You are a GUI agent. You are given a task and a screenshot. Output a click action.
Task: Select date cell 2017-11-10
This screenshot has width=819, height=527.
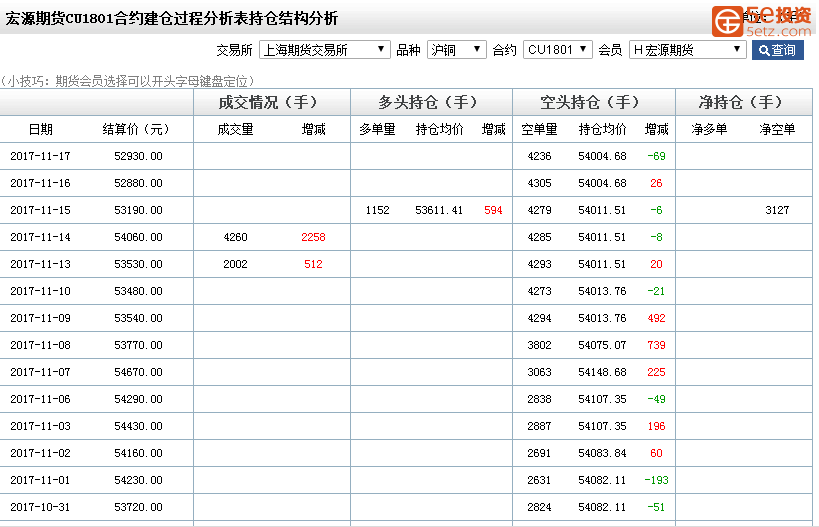pyautogui.click(x=40, y=291)
